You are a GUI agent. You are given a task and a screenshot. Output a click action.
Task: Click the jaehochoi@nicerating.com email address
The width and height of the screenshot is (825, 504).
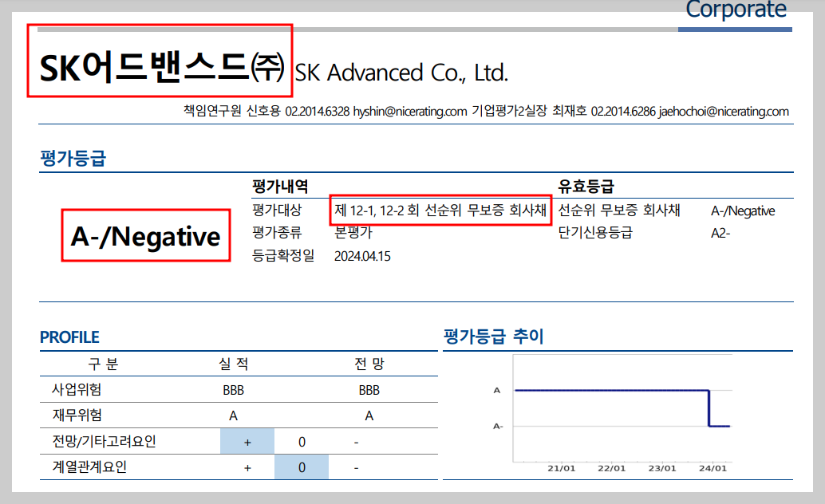click(x=724, y=112)
